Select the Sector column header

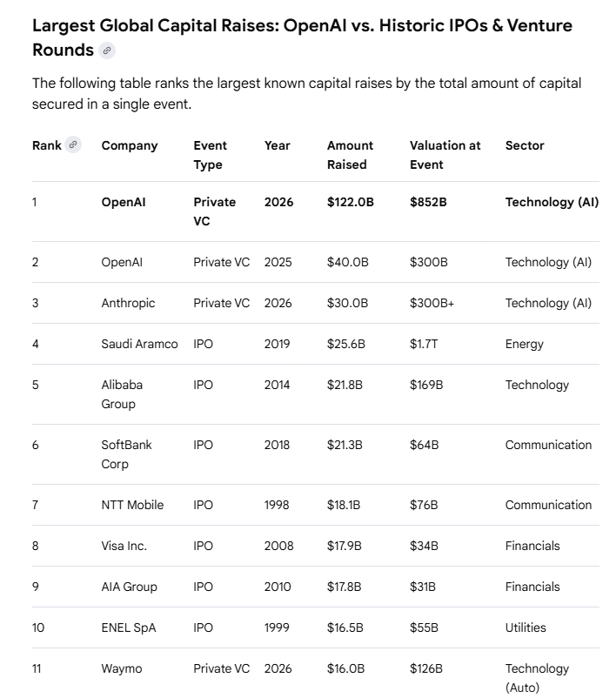525,145
